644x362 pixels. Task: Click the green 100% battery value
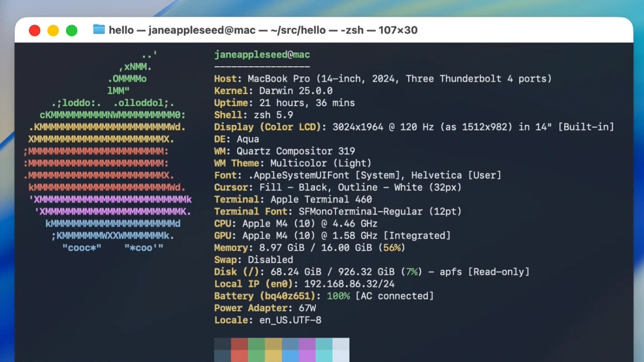click(338, 296)
